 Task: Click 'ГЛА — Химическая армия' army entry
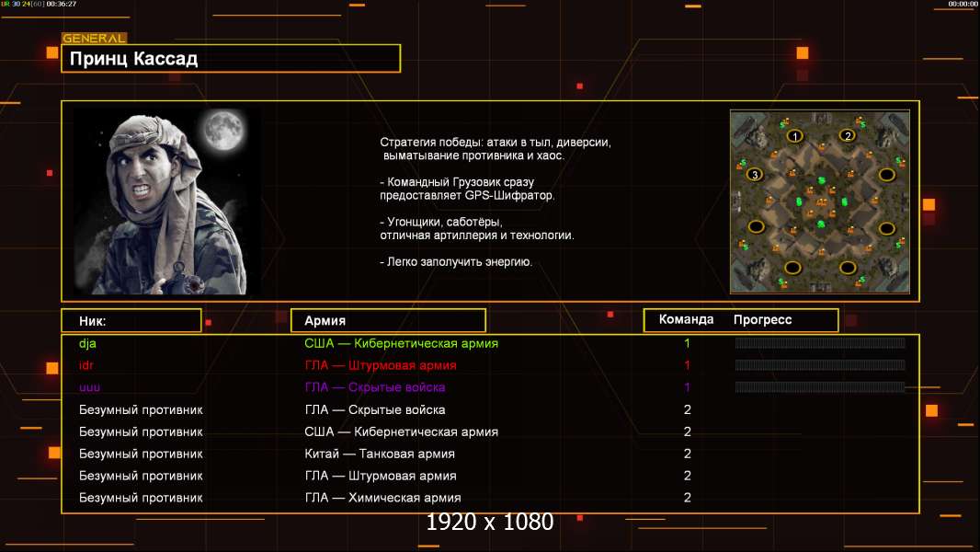382,498
